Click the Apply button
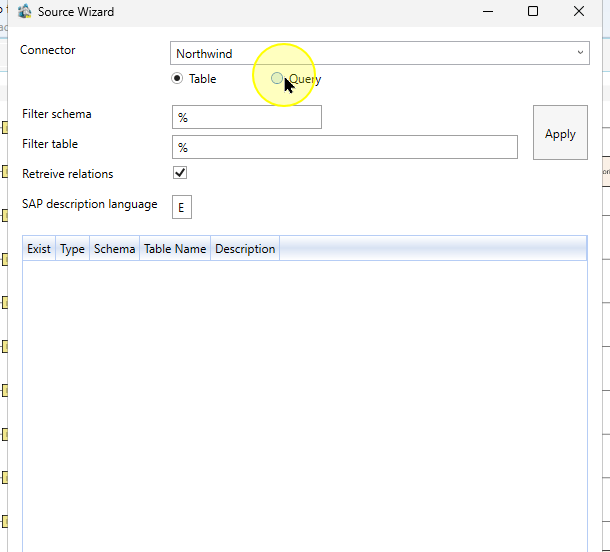Viewport: 610px width, 552px height. tap(560, 133)
